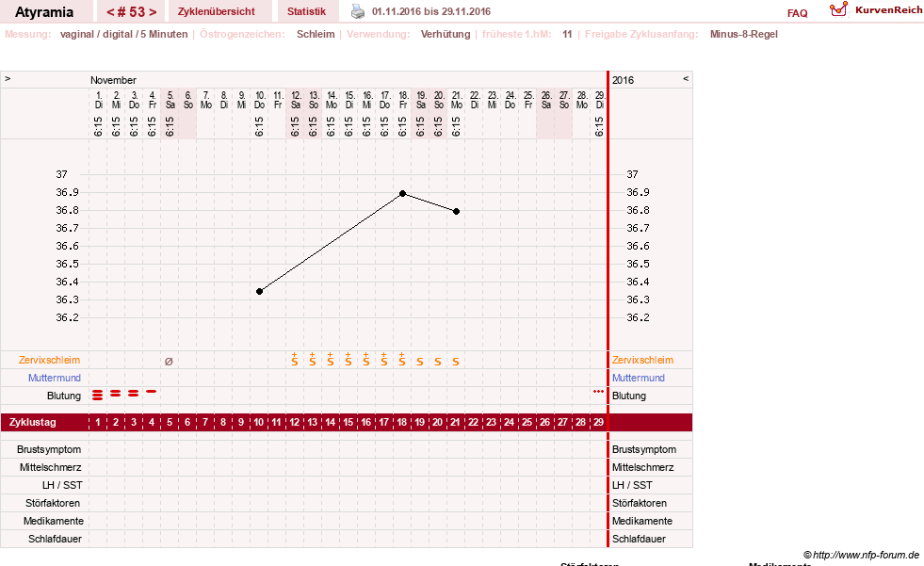Click the left Mittelschmerz row label
The image size is (924, 566).
point(50,467)
